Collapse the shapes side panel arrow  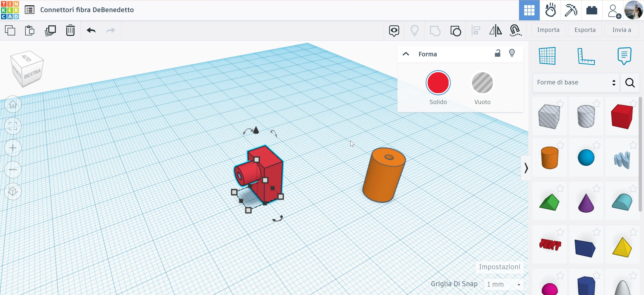[526, 168]
